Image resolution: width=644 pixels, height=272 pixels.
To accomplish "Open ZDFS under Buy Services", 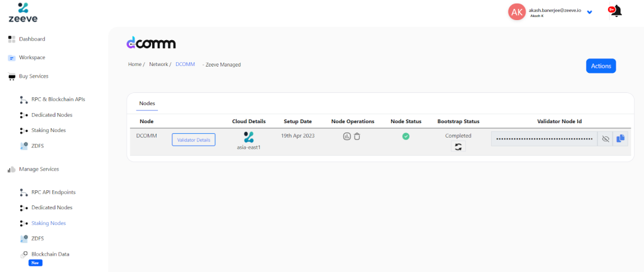I will click(x=37, y=145).
